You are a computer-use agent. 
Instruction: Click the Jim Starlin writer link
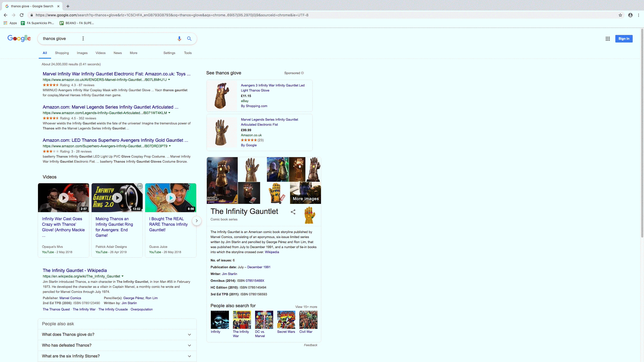click(x=229, y=274)
